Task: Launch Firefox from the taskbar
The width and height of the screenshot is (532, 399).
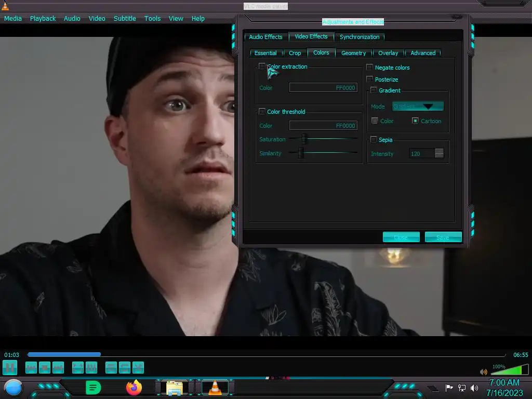Action: 134,388
